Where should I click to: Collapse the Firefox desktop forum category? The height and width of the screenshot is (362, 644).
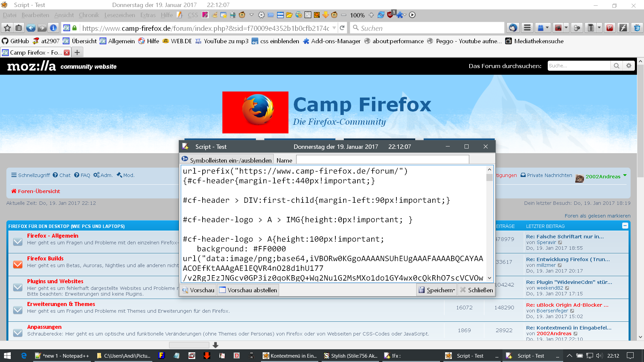(x=625, y=226)
